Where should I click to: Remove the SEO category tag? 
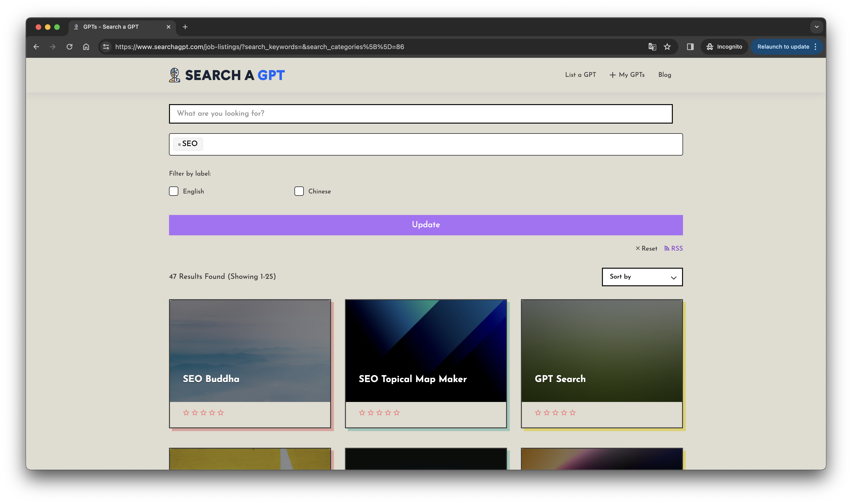[179, 144]
